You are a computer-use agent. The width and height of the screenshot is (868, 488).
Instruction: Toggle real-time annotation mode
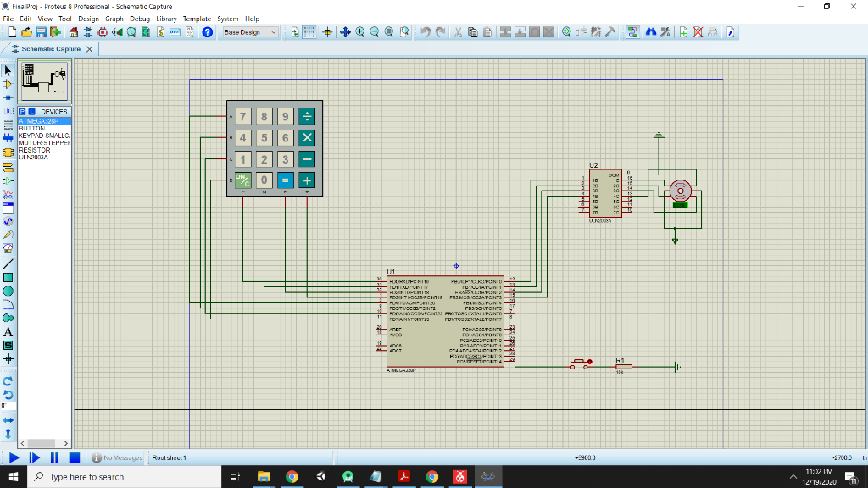[x=730, y=32]
